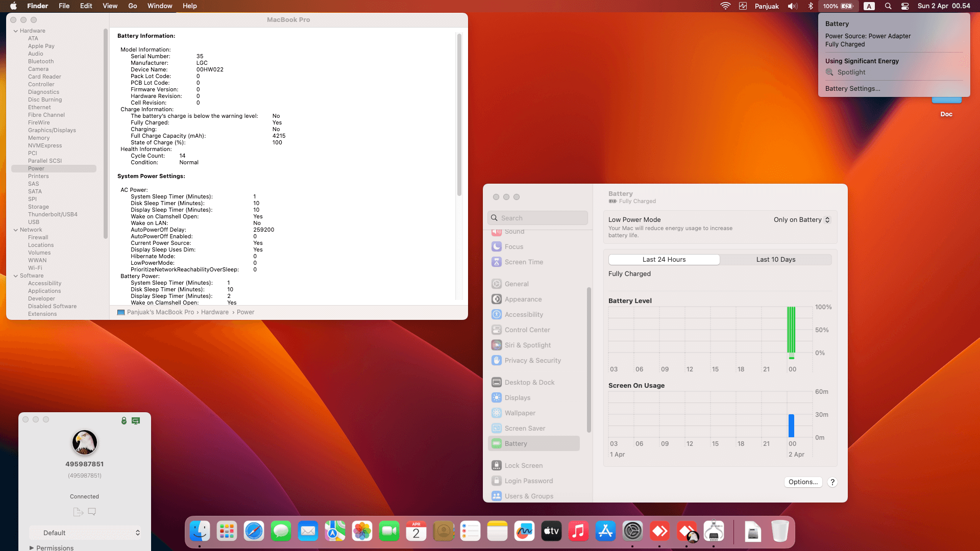980x551 pixels.
Task: Open Control Center in menu bar
Action: click(904, 6)
